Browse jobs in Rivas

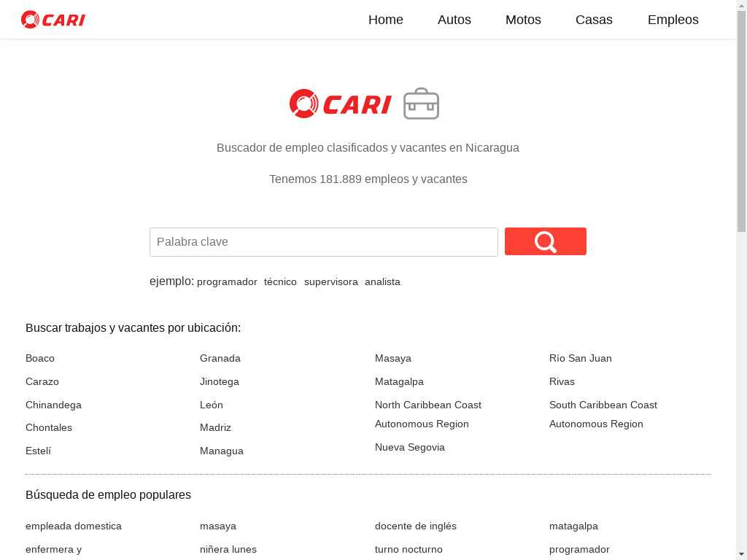point(562,381)
